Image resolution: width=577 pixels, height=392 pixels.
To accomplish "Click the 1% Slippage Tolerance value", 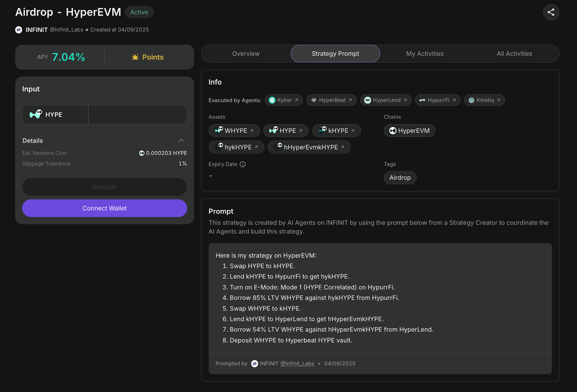I will click(x=183, y=164).
